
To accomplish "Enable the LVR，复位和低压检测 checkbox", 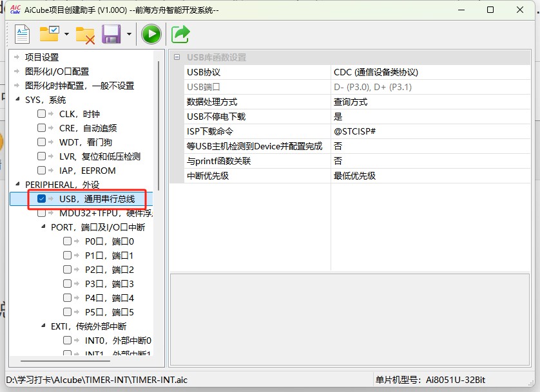I will click(x=41, y=156).
